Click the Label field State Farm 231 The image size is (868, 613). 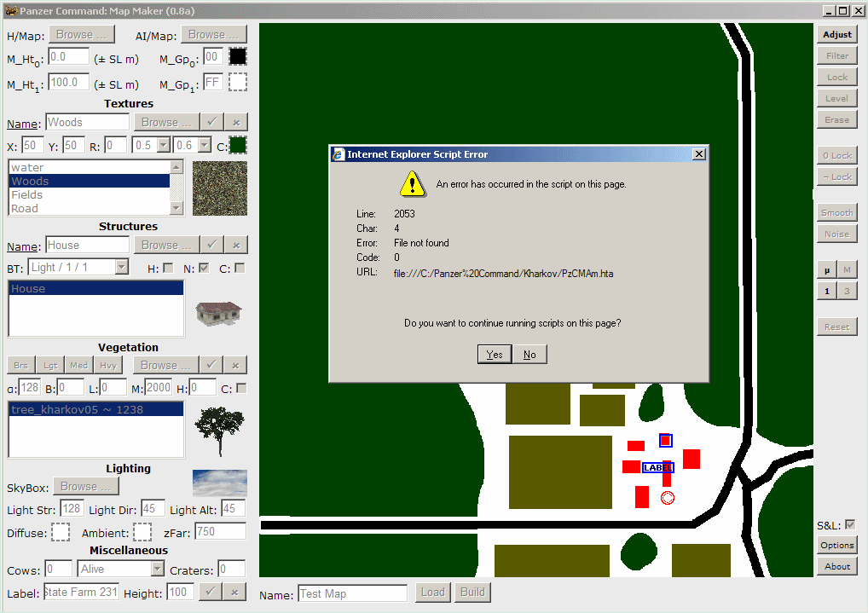click(x=81, y=592)
